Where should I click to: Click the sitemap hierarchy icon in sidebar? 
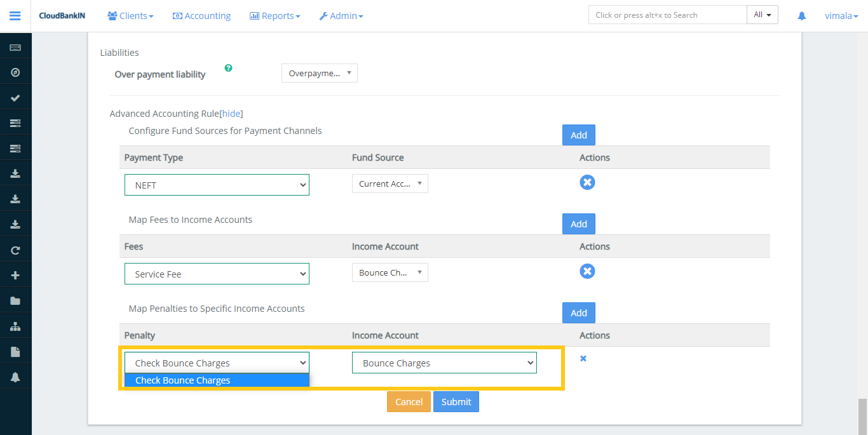click(x=15, y=326)
